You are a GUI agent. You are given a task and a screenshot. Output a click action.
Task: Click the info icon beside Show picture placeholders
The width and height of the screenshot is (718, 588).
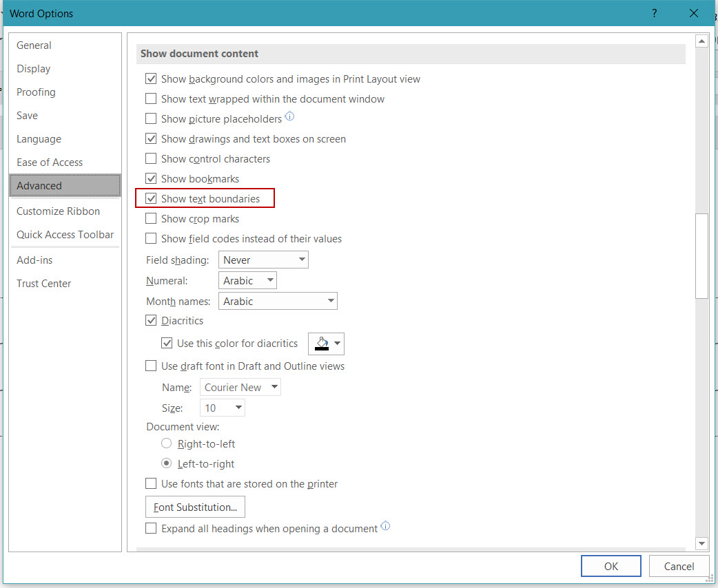(289, 116)
